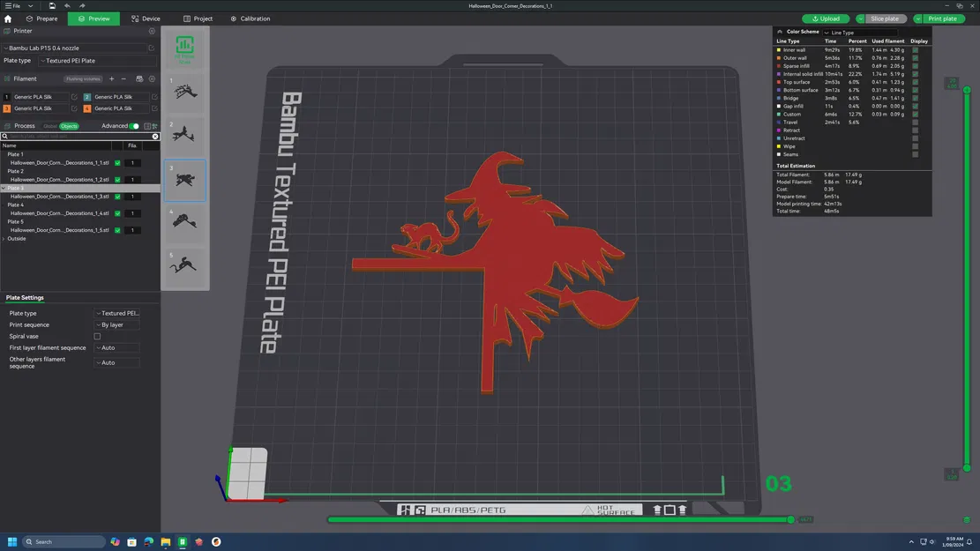This screenshot has height=551, width=980.
Task: Hide Inner wall lines display
Action: [x=915, y=50]
